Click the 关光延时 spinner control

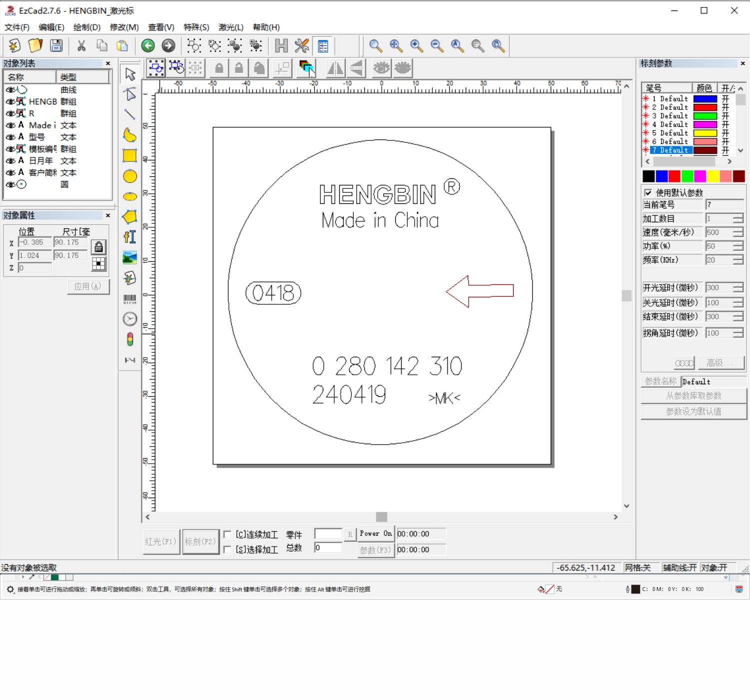point(738,303)
